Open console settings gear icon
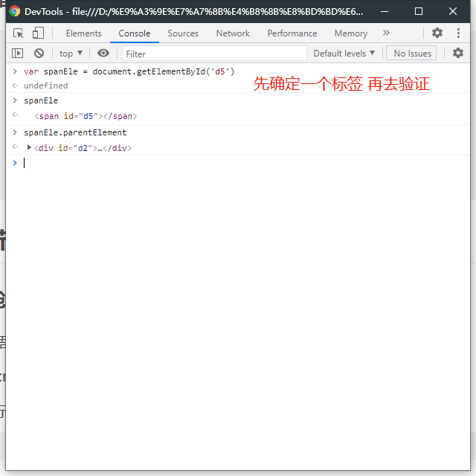This screenshot has width=476, height=476. point(458,53)
